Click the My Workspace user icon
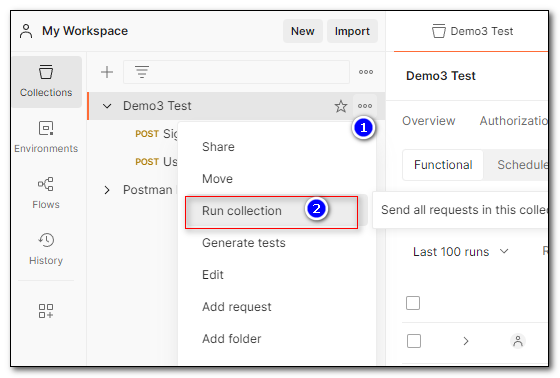The image size is (560, 378). pos(26,31)
